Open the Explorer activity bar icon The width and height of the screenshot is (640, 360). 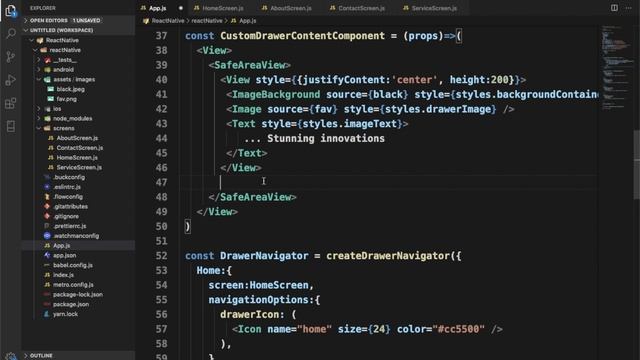(11, 11)
